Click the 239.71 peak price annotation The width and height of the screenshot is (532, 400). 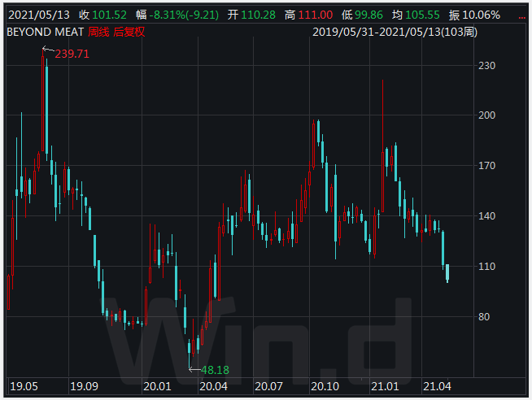tap(72, 54)
